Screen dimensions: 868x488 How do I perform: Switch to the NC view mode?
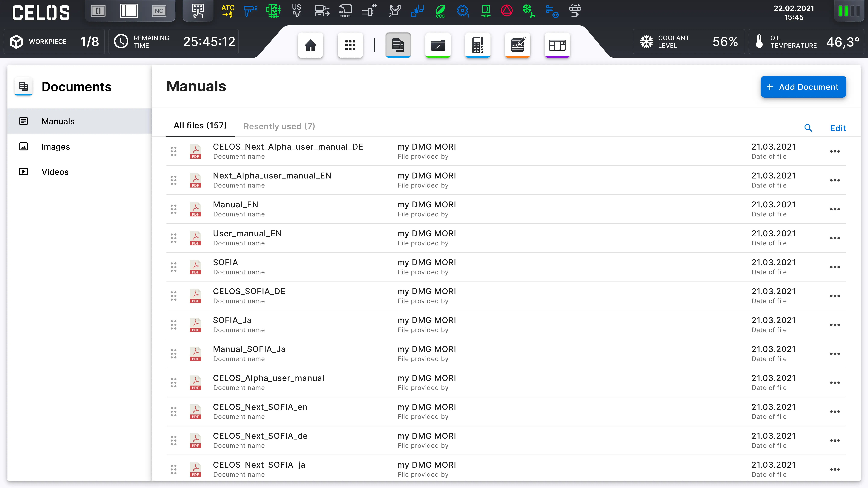159,11
